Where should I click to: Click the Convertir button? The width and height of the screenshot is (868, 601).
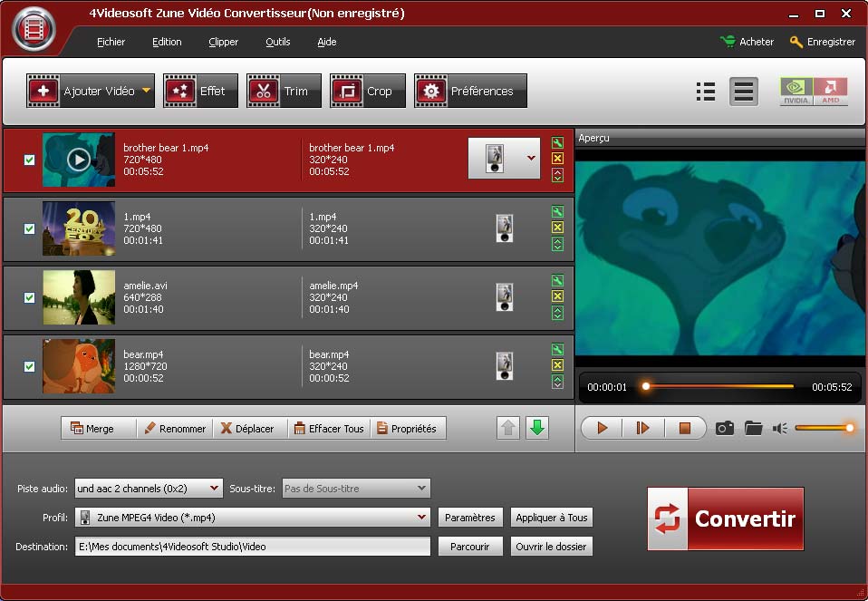pos(726,519)
